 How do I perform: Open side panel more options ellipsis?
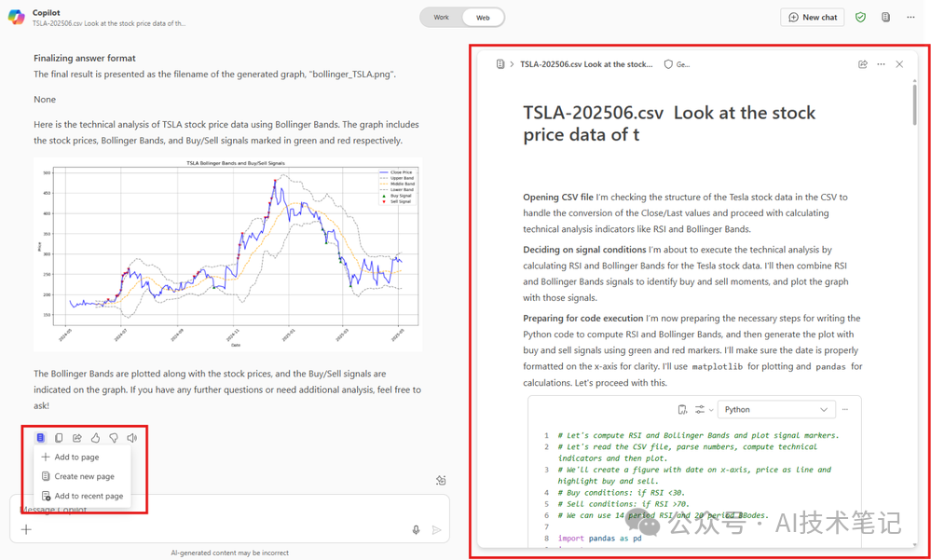click(881, 64)
